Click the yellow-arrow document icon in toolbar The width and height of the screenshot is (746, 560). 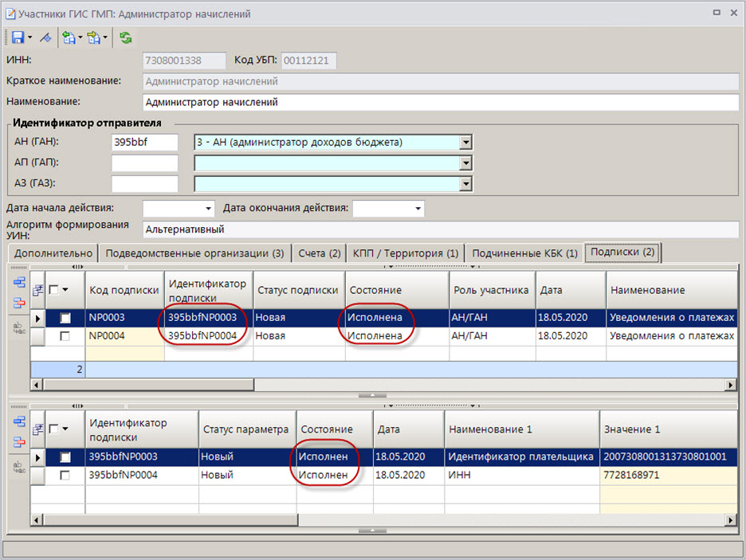95,37
